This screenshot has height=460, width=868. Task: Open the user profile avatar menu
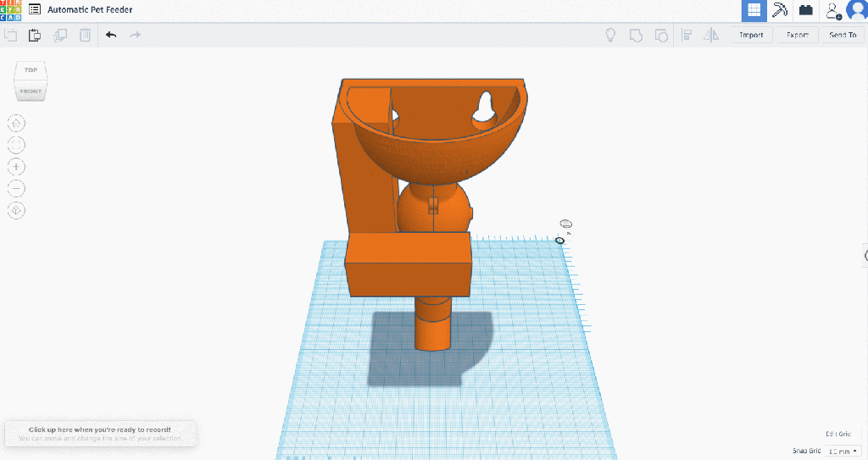tap(856, 10)
